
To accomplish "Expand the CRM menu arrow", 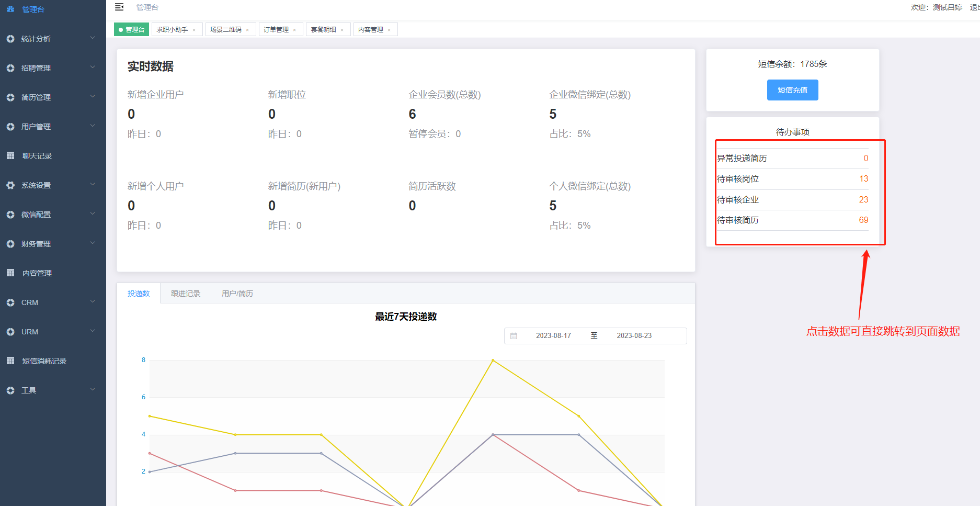I will [93, 301].
